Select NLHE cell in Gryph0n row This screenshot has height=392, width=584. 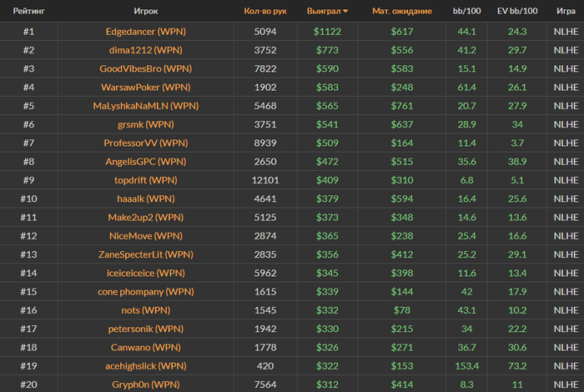(x=566, y=384)
